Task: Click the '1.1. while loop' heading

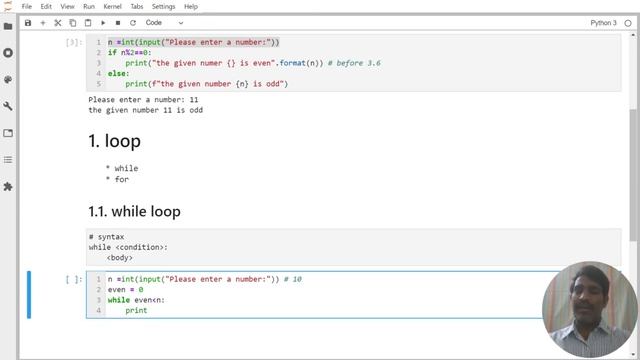Action: [x=134, y=211]
